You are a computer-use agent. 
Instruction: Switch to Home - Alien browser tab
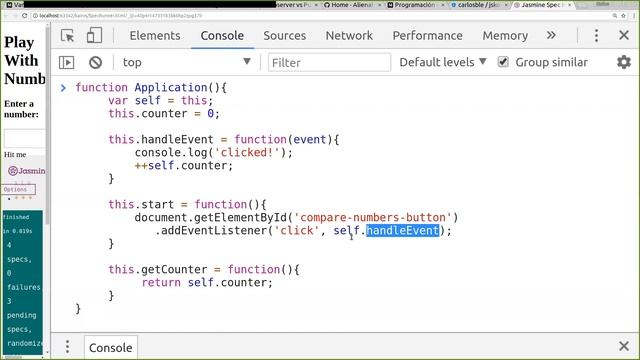pyautogui.click(x=351, y=5)
